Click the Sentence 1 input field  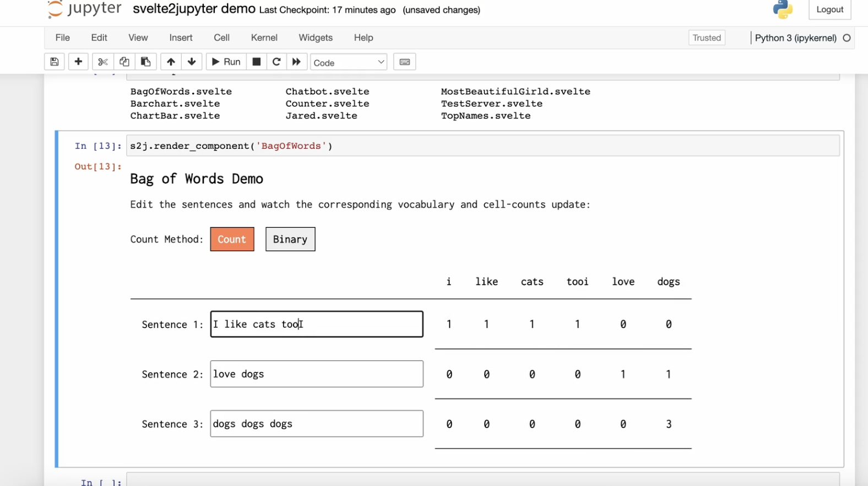[317, 324]
